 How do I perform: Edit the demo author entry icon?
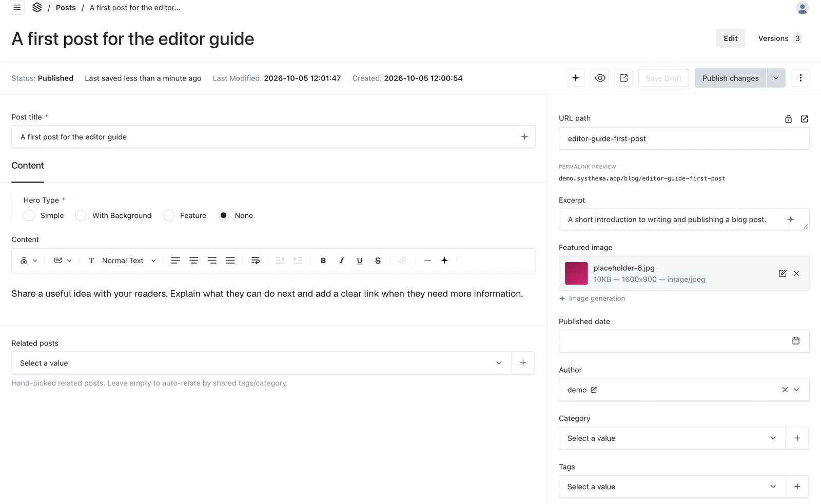pos(594,390)
